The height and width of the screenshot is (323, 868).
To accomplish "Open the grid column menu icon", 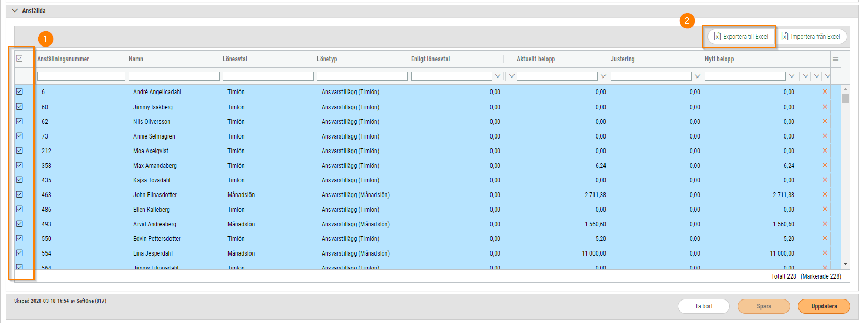I will click(836, 59).
